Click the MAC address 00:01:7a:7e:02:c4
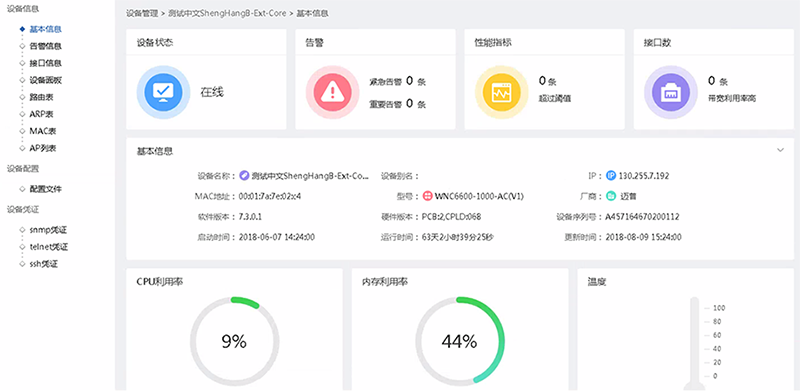The height and width of the screenshot is (391, 800). pyautogui.click(x=270, y=196)
